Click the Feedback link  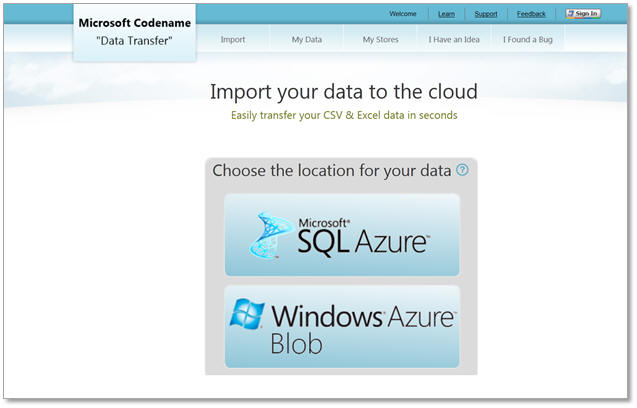coord(531,14)
